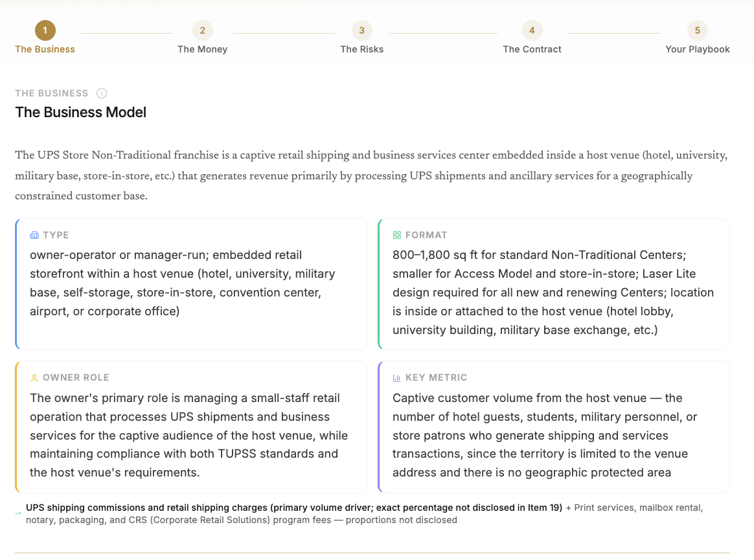The width and height of the screenshot is (754, 560).
Task: Click the info icon beside THE BUSINESS
Action: click(x=102, y=93)
